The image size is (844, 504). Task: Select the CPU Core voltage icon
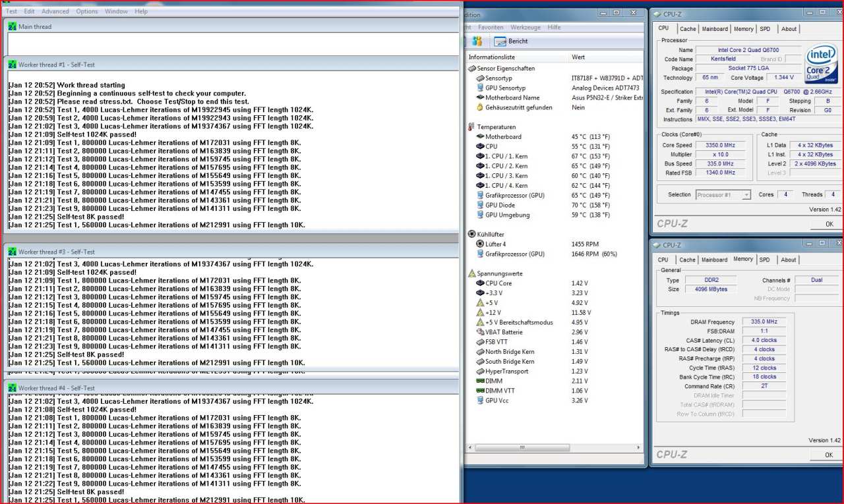click(x=479, y=283)
